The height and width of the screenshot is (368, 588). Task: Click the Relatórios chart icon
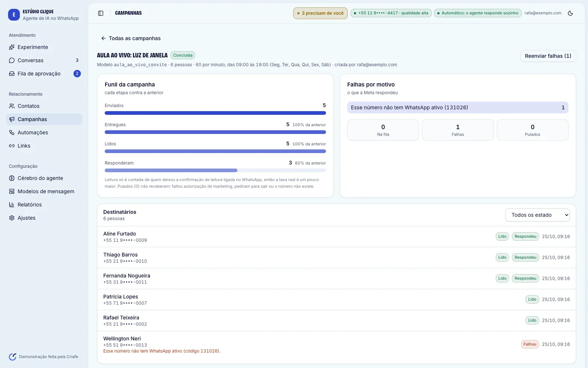[x=12, y=205]
